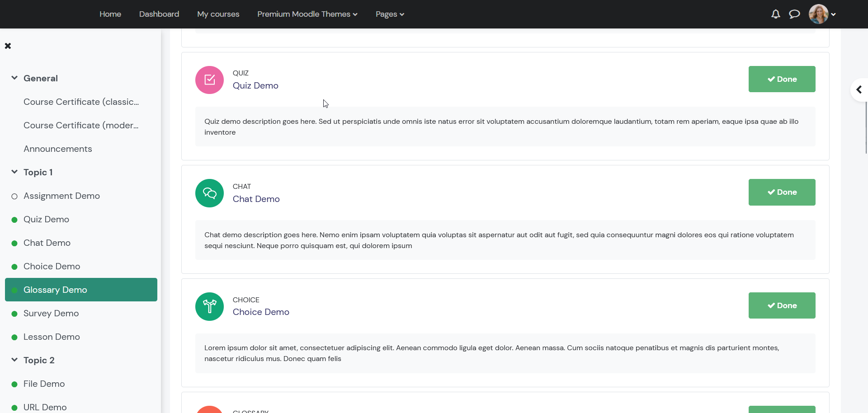Open Survey Demo in course index
The height and width of the screenshot is (413, 868).
coord(51,314)
